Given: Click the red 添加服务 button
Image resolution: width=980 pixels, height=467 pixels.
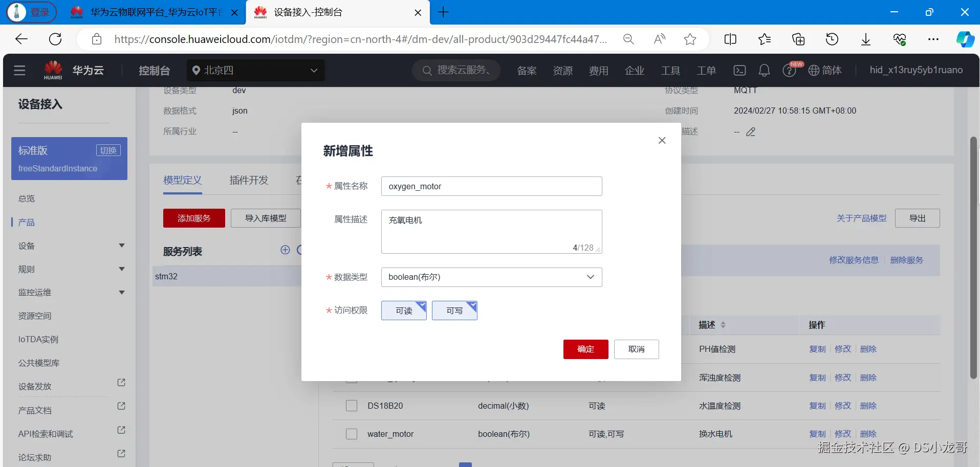Looking at the screenshot, I should [194, 218].
